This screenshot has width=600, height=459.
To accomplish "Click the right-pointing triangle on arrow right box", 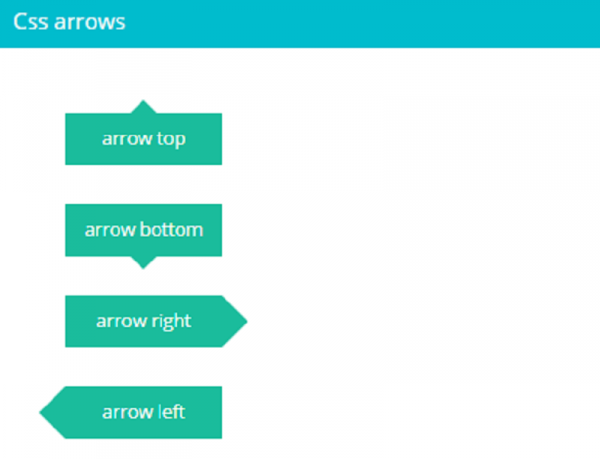I will pos(233,321).
